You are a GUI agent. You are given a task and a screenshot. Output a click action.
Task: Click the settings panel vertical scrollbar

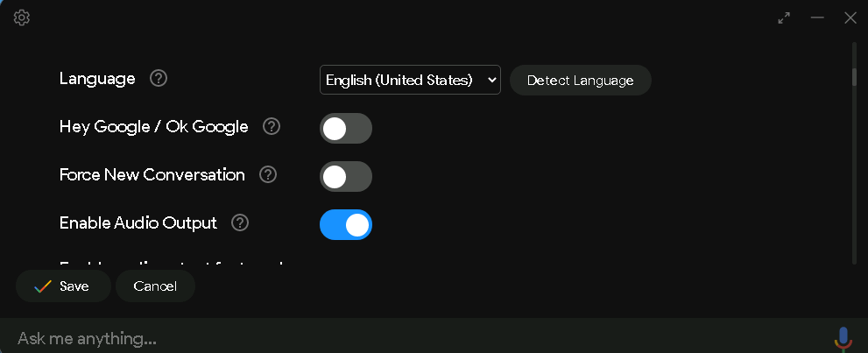coord(855,77)
